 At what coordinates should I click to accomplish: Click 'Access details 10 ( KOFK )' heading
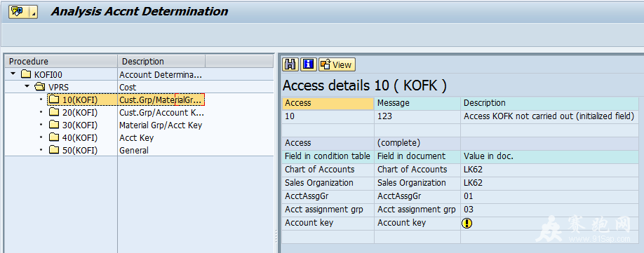365,86
